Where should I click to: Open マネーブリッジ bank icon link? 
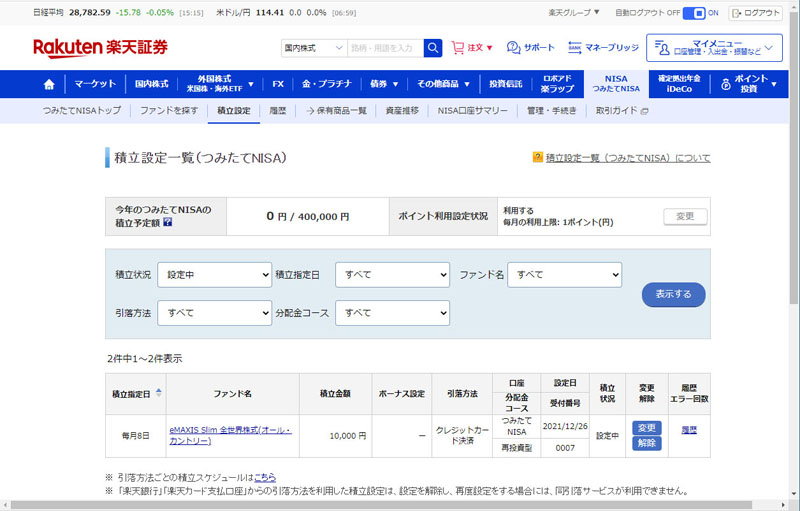point(574,48)
